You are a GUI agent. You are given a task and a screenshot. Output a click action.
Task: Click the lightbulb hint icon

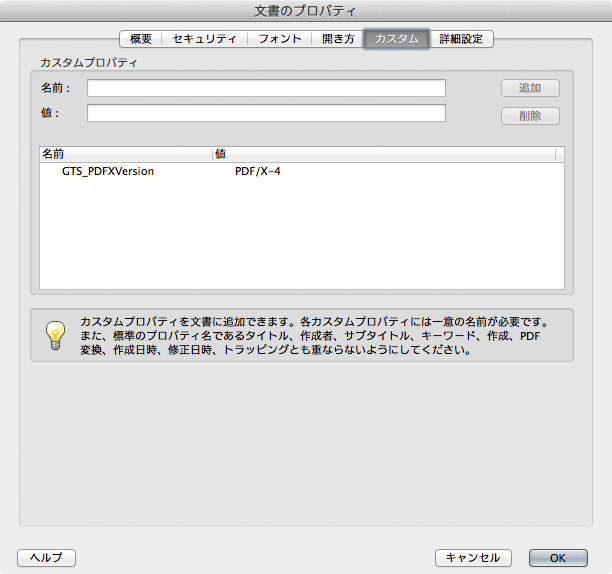(55, 336)
